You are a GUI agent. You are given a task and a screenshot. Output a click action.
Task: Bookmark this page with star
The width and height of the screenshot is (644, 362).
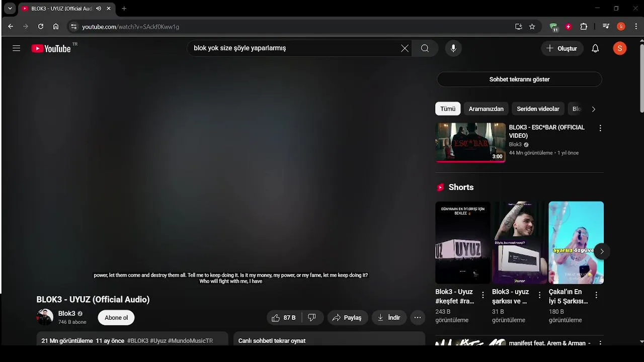(x=532, y=27)
